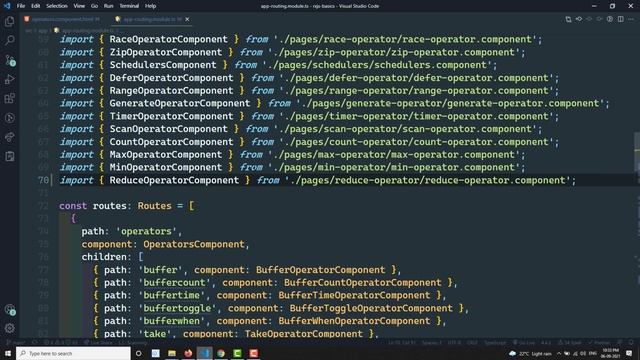This screenshot has width=640, height=360.
Task: Switch to the operators.component.html tab
Action: click(x=62, y=19)
